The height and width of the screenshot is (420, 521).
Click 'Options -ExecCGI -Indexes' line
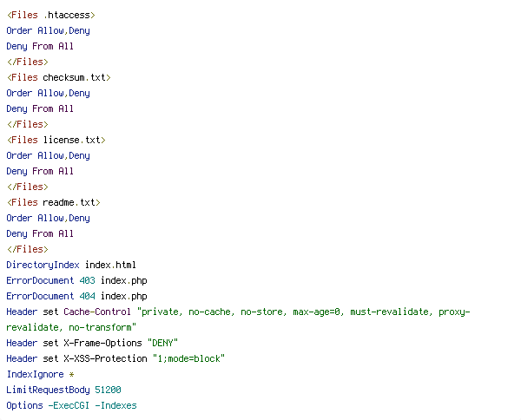71,406
